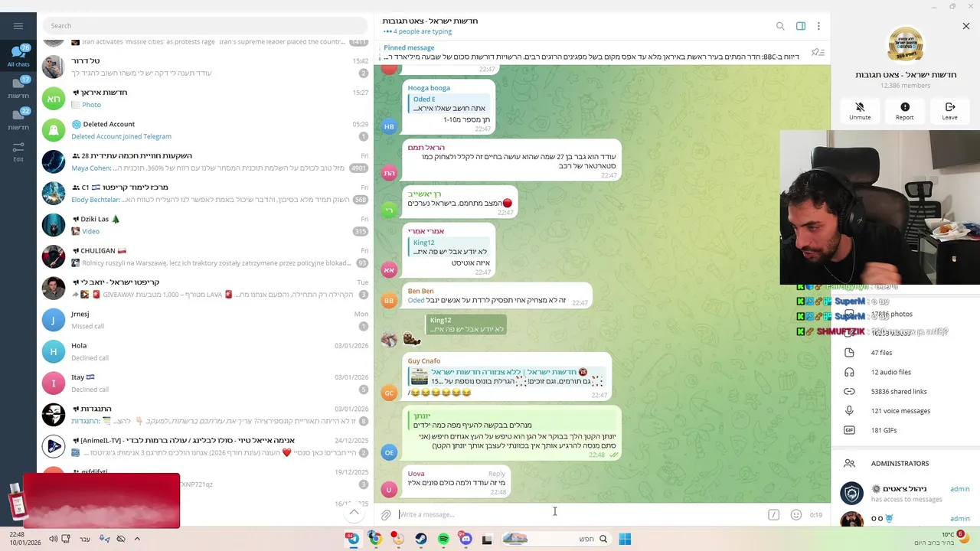Open the 12 audio files row
This screenshot has height=551, width=980.
906,372
